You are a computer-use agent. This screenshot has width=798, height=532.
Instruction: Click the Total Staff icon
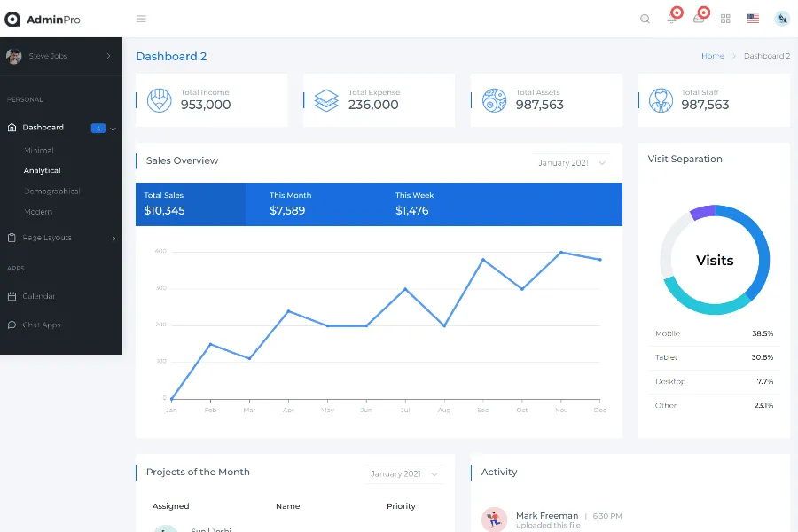[x=661, y=100]
